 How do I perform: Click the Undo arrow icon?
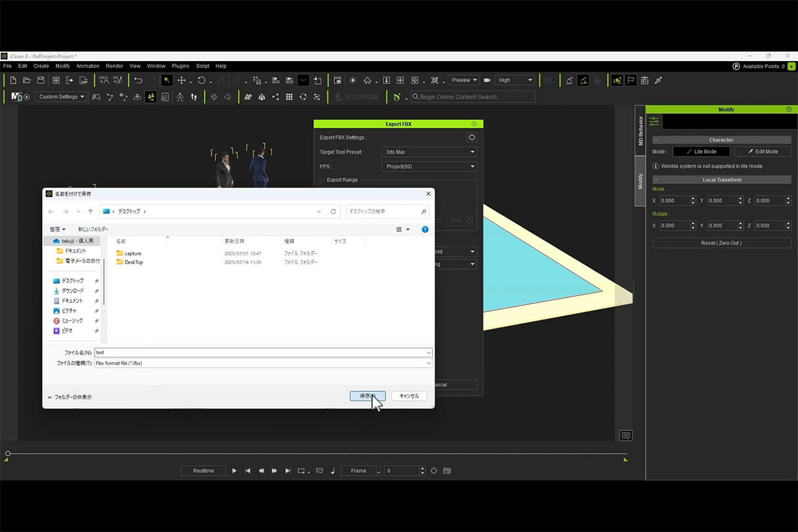click(138, 80)
